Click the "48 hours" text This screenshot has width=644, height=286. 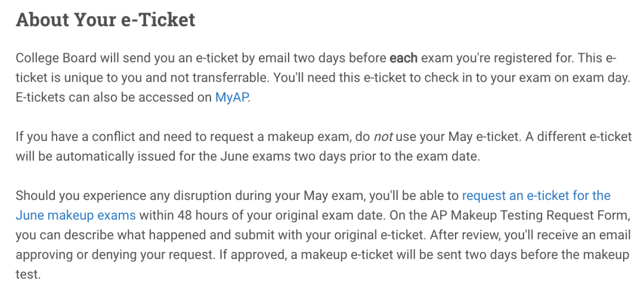[194, 215]
